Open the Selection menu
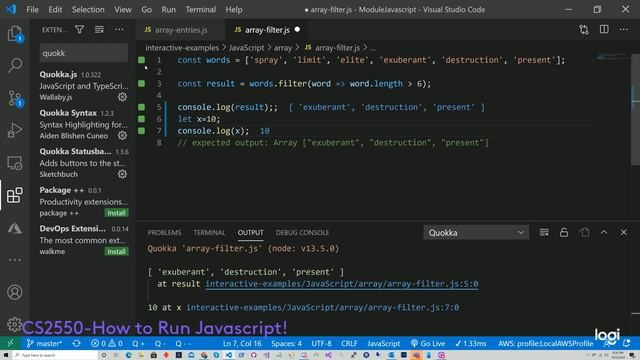Viewport: 640px width, 360px height. (x=88, y=9)
